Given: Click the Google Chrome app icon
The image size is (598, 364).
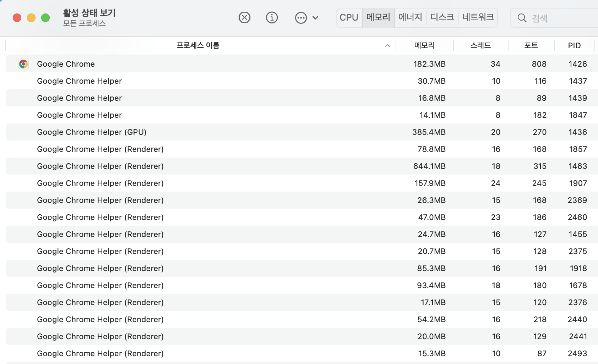Looking at the screenshot, I should click(23, 64).
